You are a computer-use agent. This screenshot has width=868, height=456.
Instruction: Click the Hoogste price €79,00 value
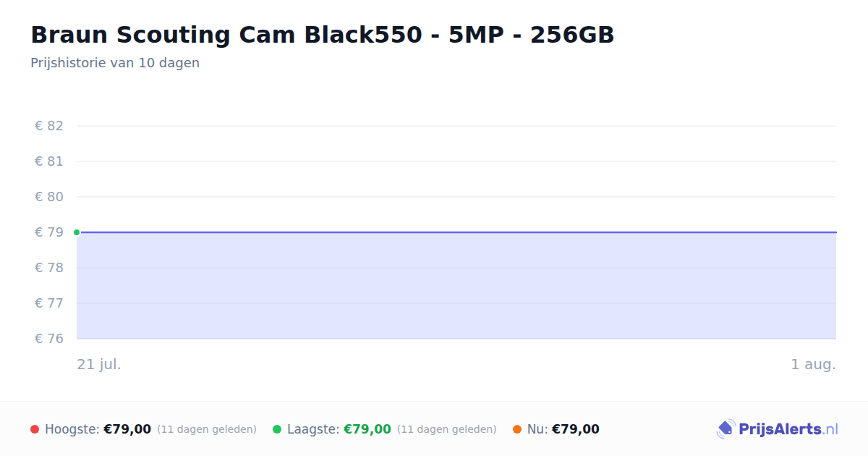(x=127, y=429)
